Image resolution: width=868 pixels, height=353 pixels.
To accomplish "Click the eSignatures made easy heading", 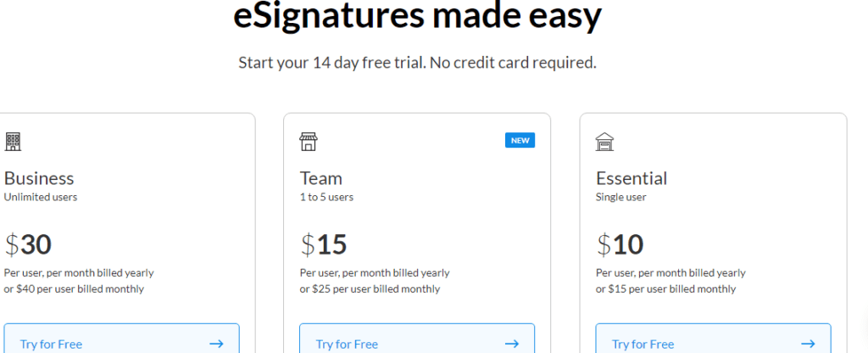I will [x=417, y=15].
